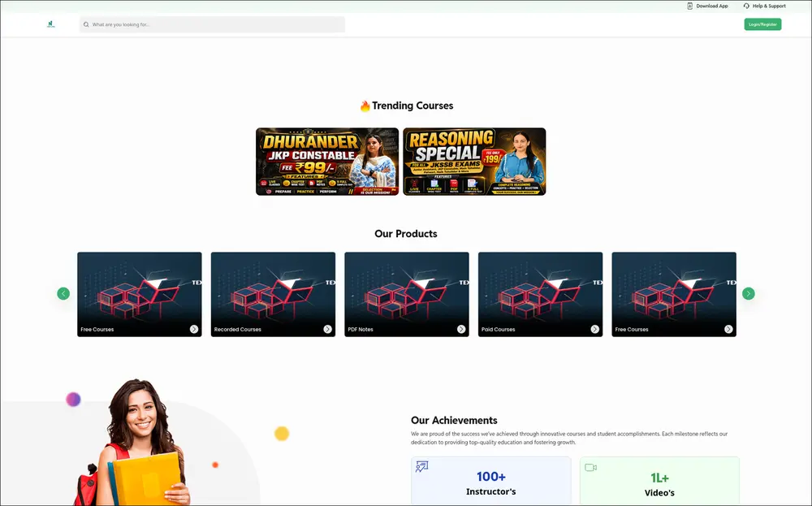Click the 'Trending Courses' heading
Screen dimensions: 812x506
pos(412,106)
